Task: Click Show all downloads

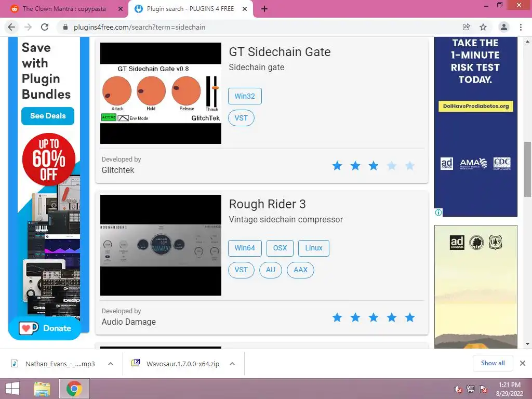Action: (x=493, y=363)
